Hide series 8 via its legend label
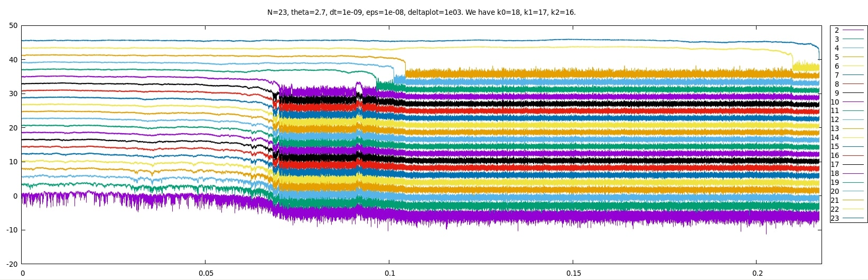This screenshot has height=280, width=868. click(x=837, y=84)
